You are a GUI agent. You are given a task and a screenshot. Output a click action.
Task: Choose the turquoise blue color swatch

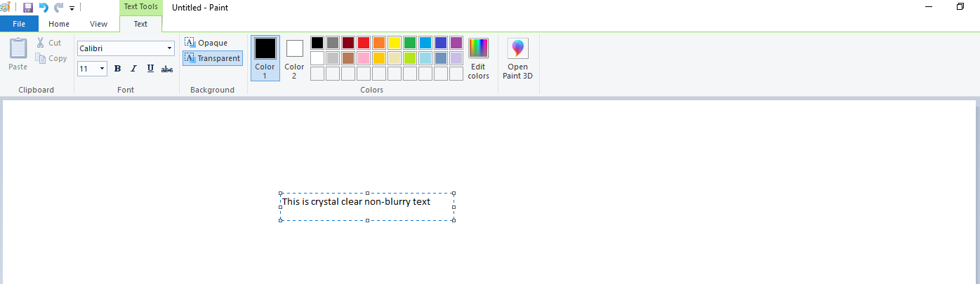click(425, 43)
